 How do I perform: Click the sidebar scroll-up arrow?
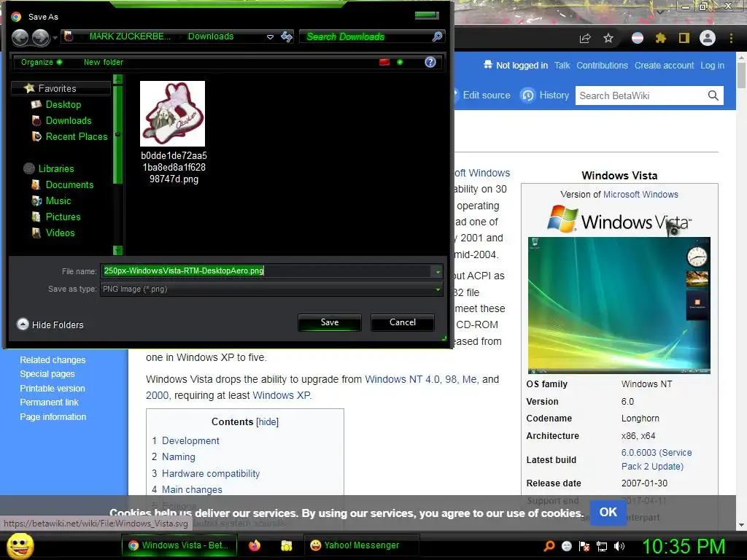tap(118, 79)
